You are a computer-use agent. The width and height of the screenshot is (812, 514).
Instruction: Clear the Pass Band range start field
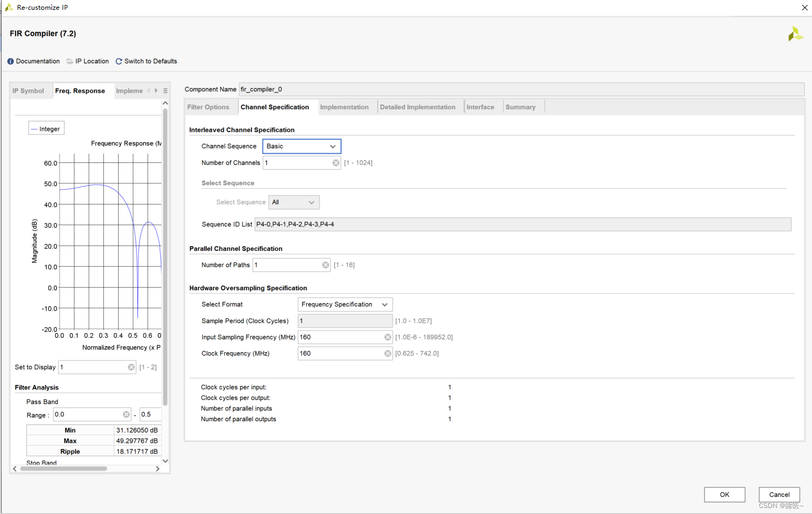click(x=126, y=414)
